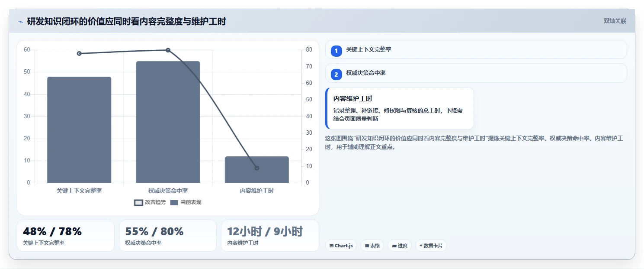Click the trend line point at 78

point(79,53)
